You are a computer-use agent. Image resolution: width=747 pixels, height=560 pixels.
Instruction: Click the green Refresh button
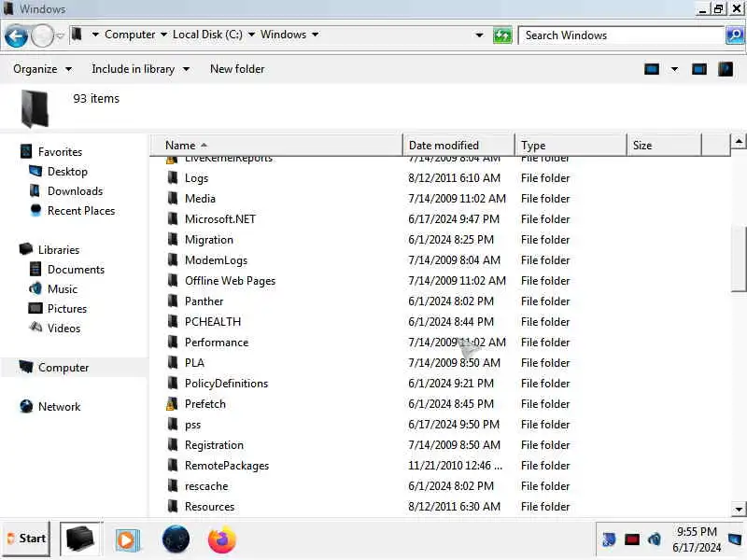tap(502, 35)
